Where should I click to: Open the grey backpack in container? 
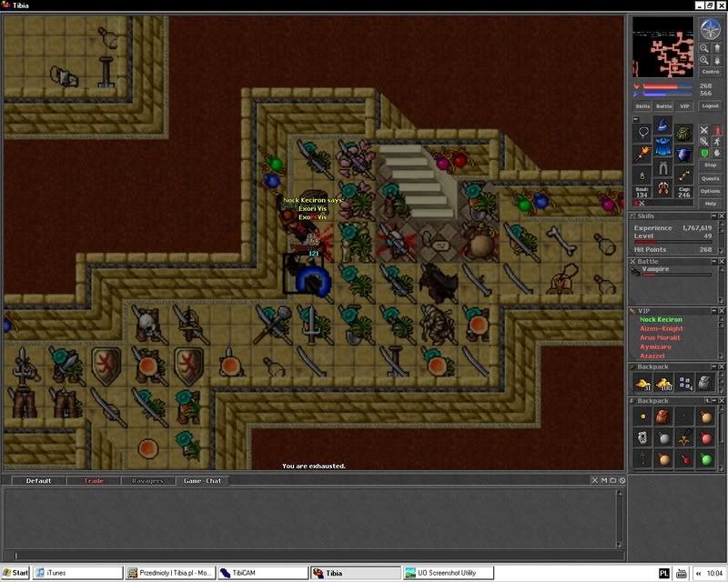click(706, 383)
